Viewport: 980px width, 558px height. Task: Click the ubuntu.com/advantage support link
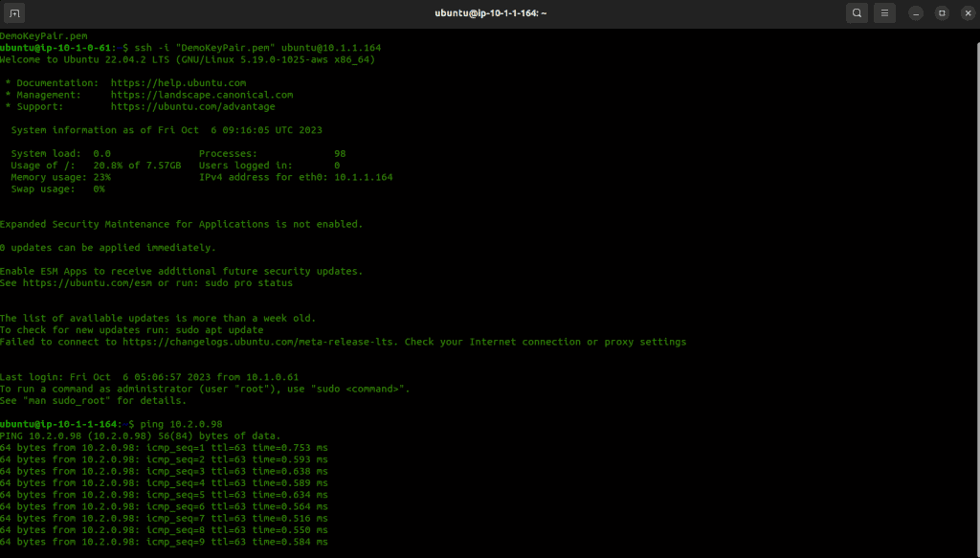tap(192, 106)
